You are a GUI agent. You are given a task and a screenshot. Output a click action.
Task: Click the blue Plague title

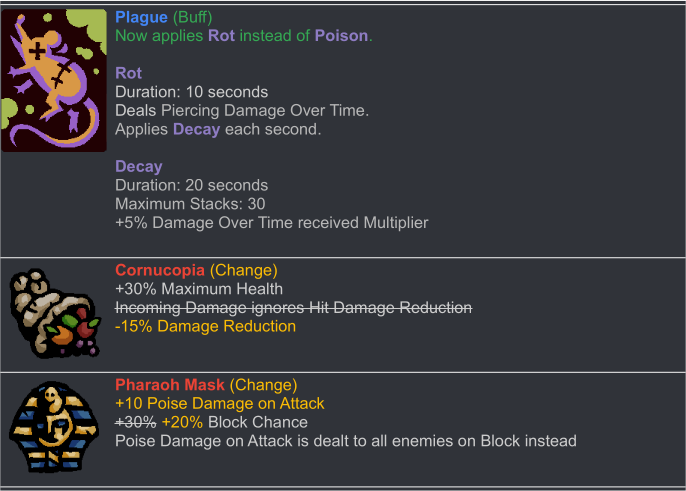pyautogui.click(x=141, y=17)
